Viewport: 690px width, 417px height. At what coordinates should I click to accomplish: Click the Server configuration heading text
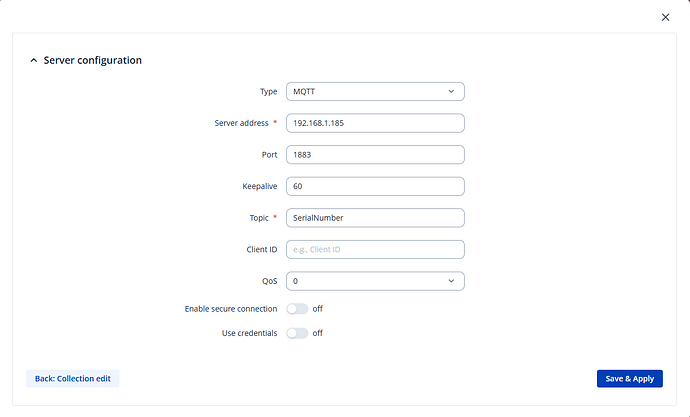tap(93, 61)
